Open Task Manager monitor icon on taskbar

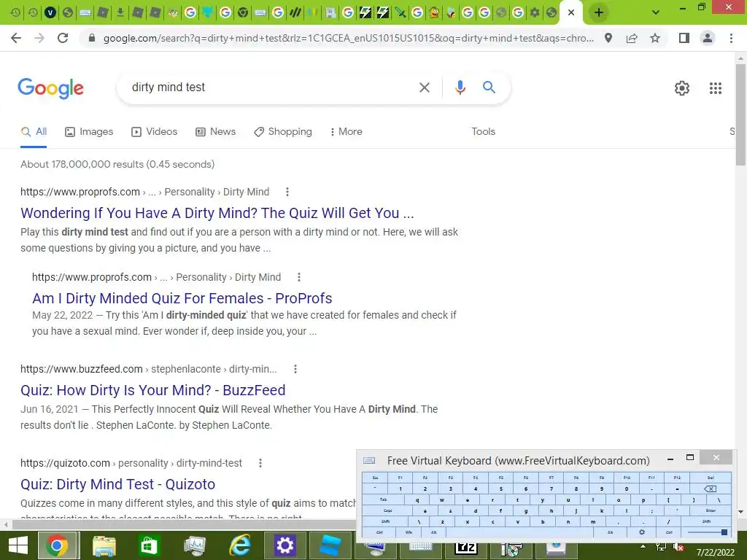tap(194, 545)
